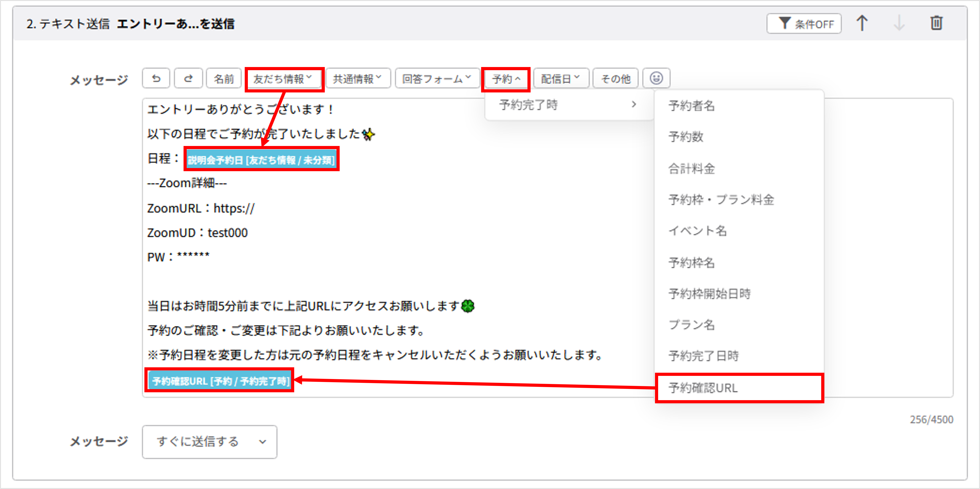Click the line 'エントリーありがとうございます！'

click(x=240, y=110)
